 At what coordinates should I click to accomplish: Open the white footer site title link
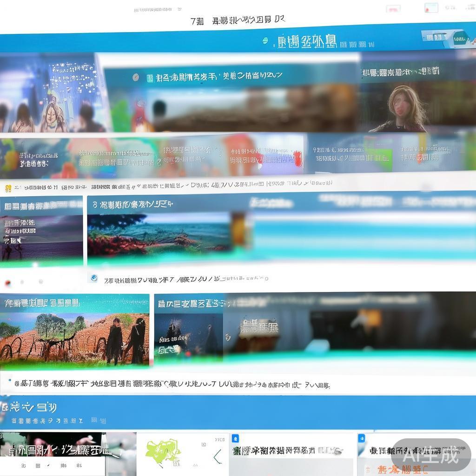[x=28, y=407]
